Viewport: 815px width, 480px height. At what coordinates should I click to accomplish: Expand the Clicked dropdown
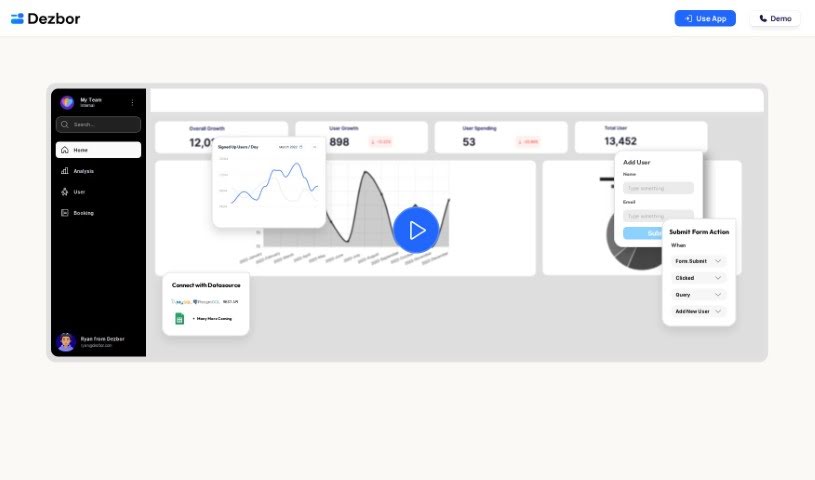699,278
